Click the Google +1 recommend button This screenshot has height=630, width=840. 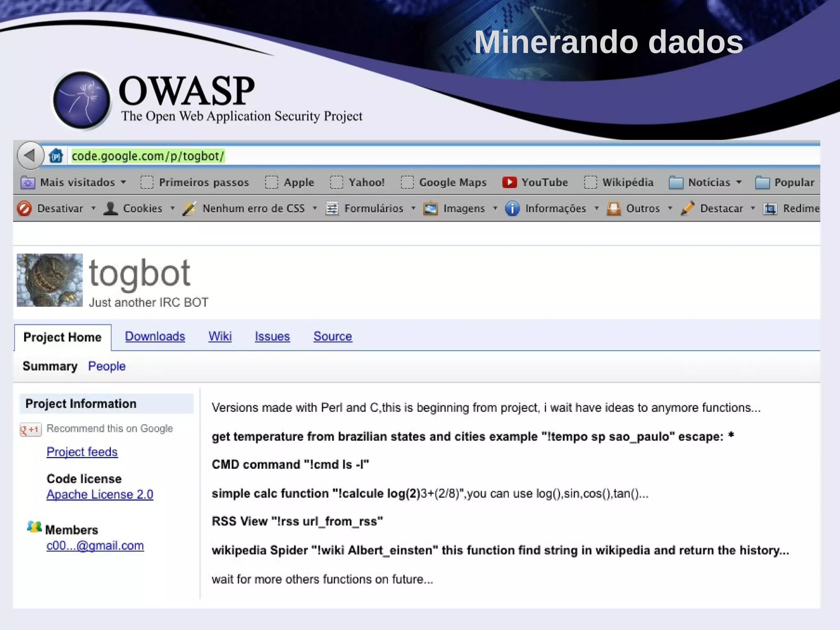(x=31, y=429)
